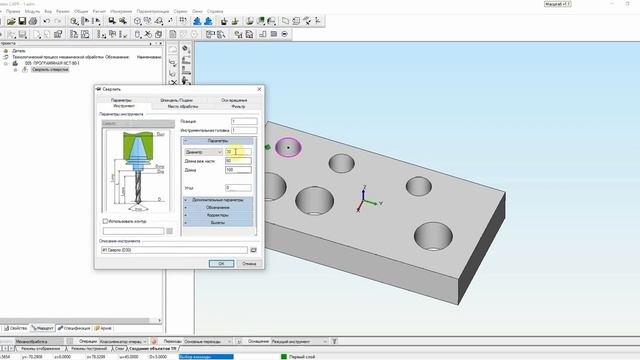Collapse the Параметры section header

(218, 141)
